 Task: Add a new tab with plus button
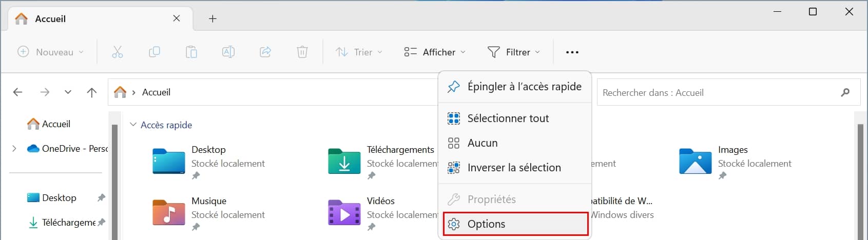point(213,19)
